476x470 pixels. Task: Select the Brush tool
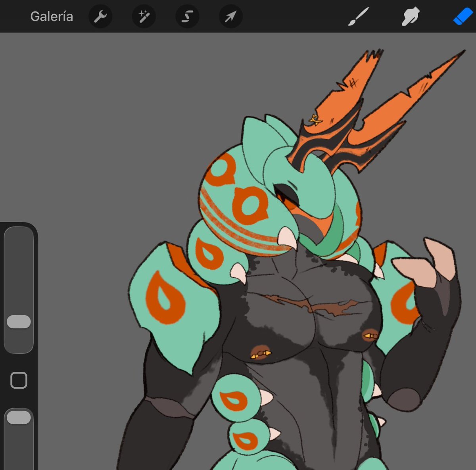click(359, 17)
